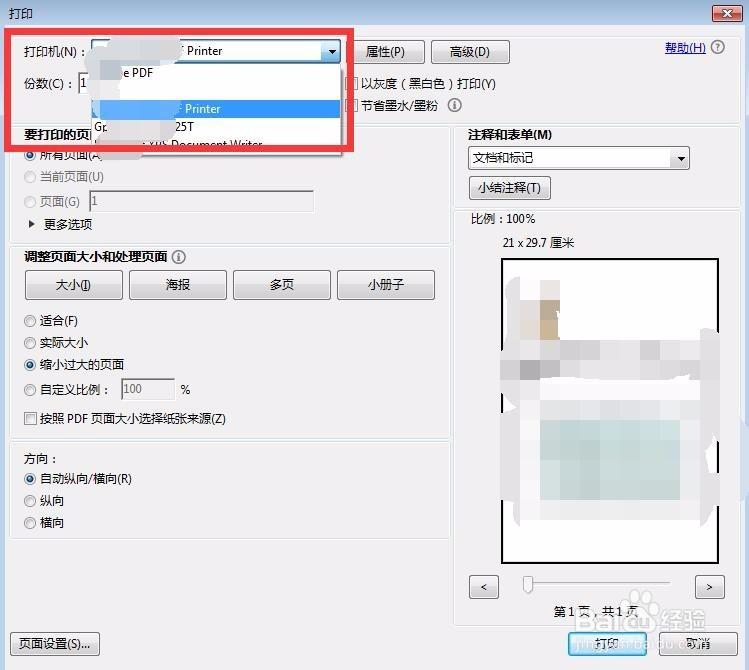This screenshot has height=670, width=749.
Task: Select the Fit radio button
Action: pyautogui.click(x=30, y=321)
